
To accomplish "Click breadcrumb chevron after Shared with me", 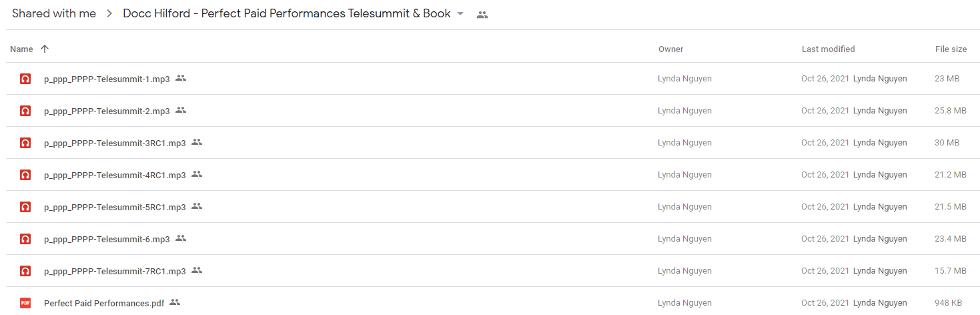I will tap(109, 14).
